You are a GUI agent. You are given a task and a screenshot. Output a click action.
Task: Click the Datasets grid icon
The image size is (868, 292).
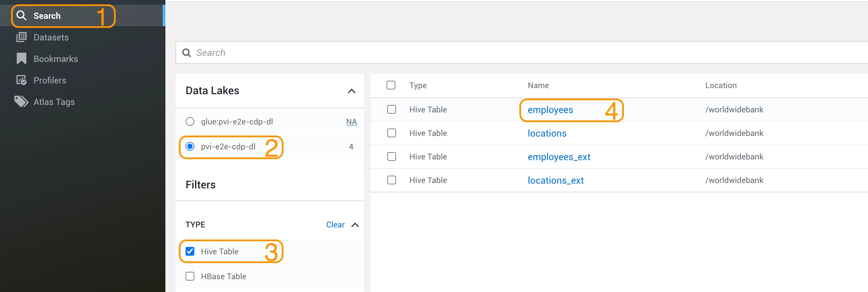tap(22, 37)
